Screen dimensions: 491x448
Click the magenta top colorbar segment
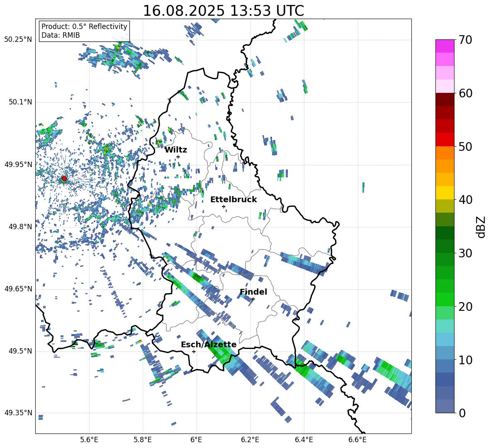(445, 46)
